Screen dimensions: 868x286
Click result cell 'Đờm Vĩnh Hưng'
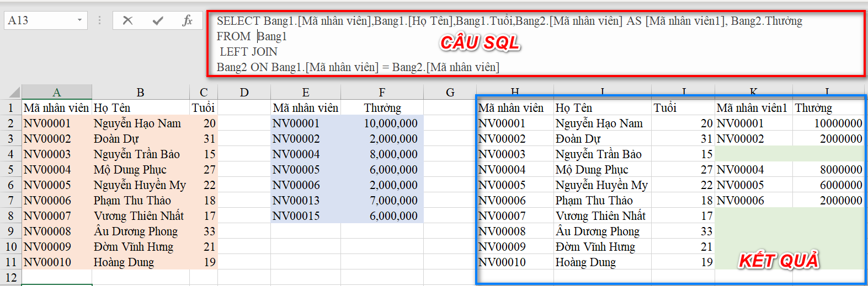pyautogui.click(x=603, y=246)
